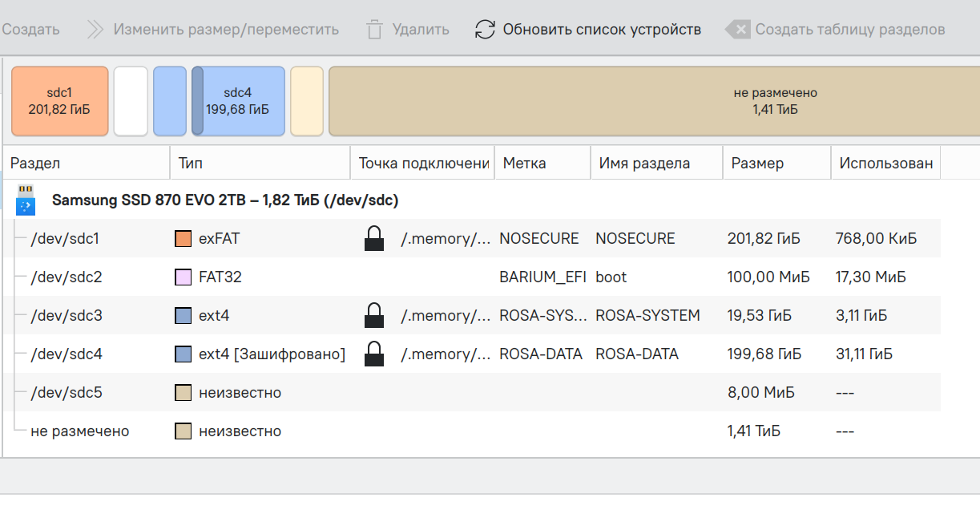
Task: Select the sdc1 block in disk map
Action: pyautogui.click(x=59, y=101)
